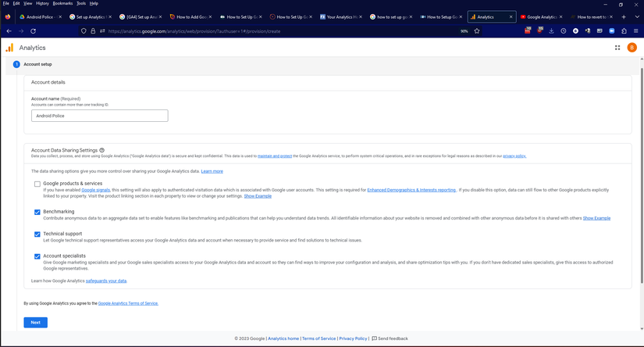
Task: Switch to the Android Police tab
Action: pos(40,17)
